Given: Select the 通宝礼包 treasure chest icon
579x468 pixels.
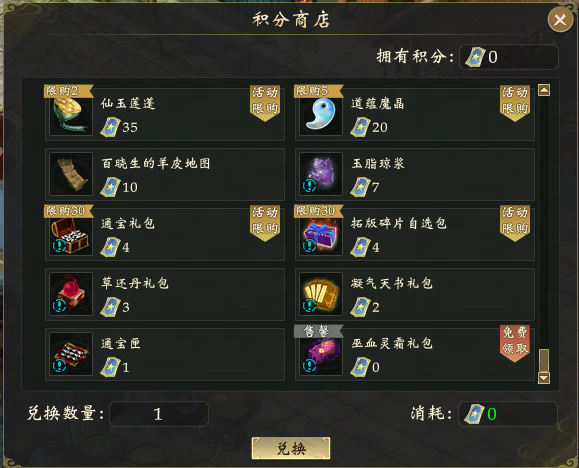Looking at the screenshot, I should [x=71, y=235].
